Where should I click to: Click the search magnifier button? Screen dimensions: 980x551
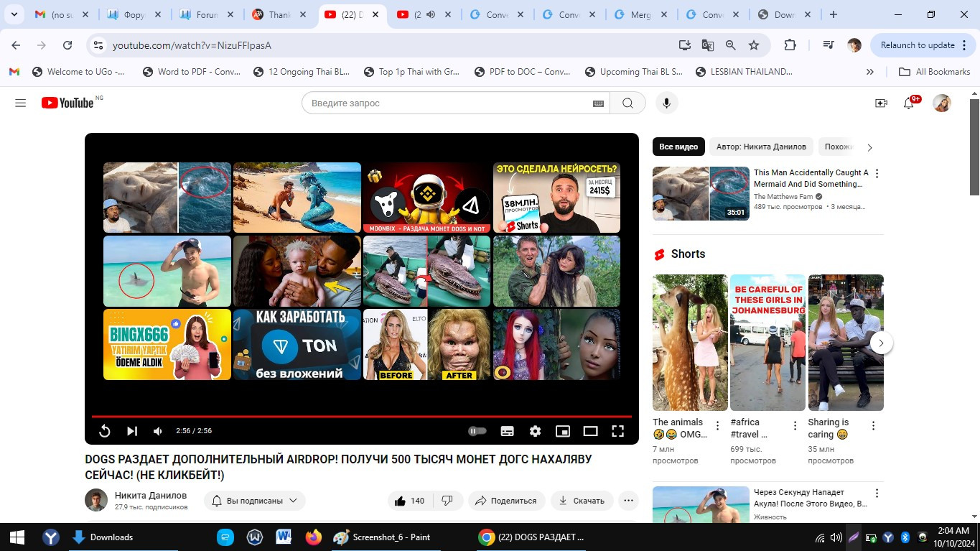(x=627, y=103)
